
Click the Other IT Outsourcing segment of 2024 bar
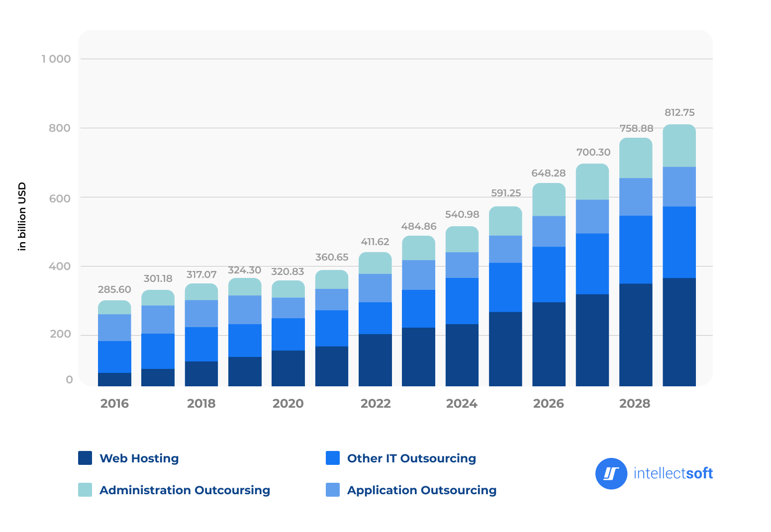[x=462, y=301]
